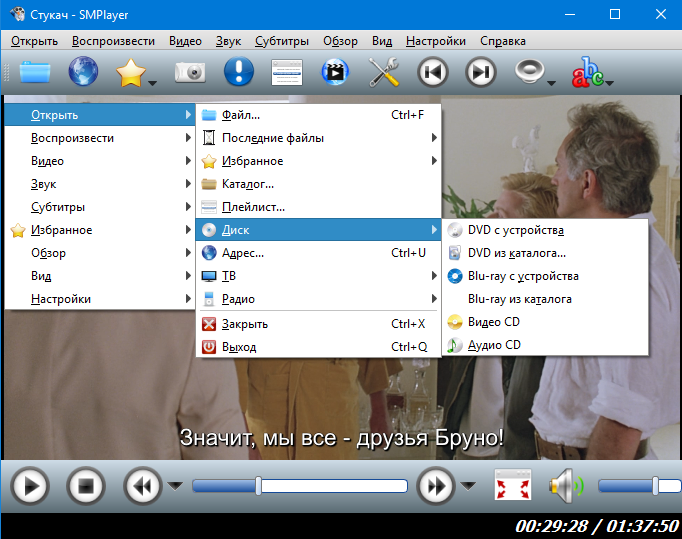Click the playback seek slider
The height and width of the screenshot is (539, 682).
pos(300,487)
